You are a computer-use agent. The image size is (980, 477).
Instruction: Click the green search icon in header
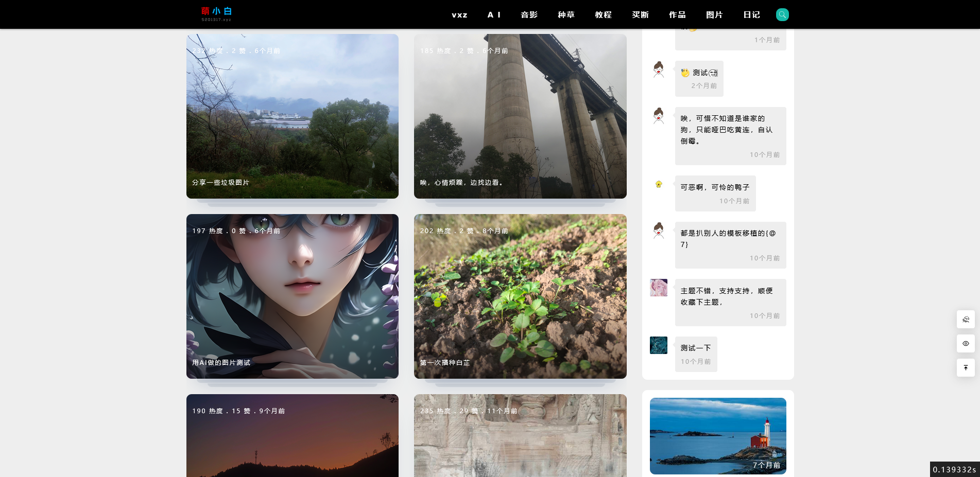tap(782, 14)
